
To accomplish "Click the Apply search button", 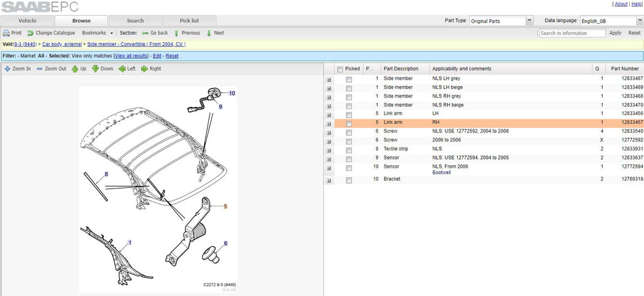I will coord(615,33).
